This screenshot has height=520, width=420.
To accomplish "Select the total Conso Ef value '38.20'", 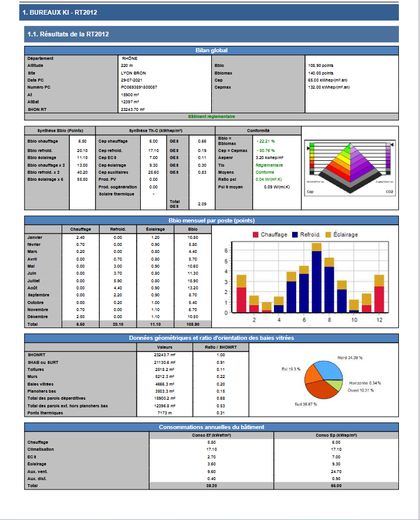I will point(212,486).
